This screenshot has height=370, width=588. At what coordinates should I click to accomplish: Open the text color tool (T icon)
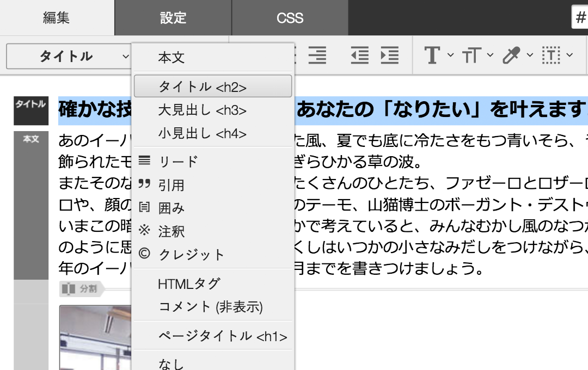432,55
